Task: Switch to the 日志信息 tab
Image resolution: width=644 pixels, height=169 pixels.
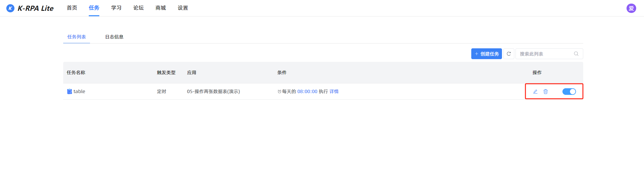Action: point(114,37)
